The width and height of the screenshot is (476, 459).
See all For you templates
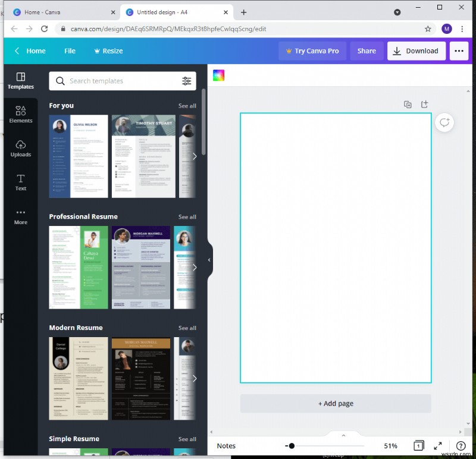tap(187, 106)
